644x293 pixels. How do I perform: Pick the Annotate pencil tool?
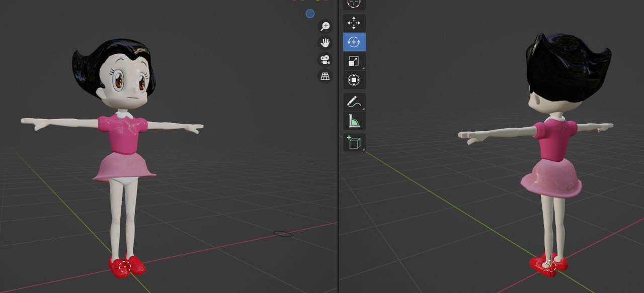(x=354, y=102)
